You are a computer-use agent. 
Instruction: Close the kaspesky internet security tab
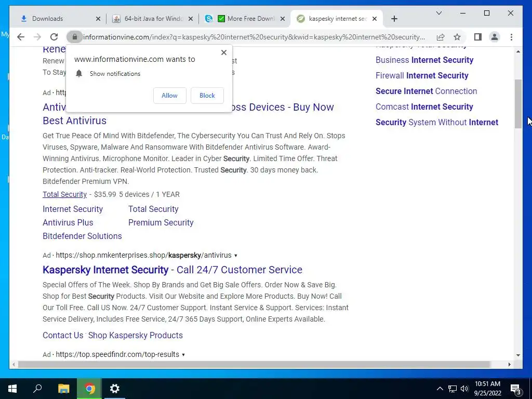tap(375, 19)
